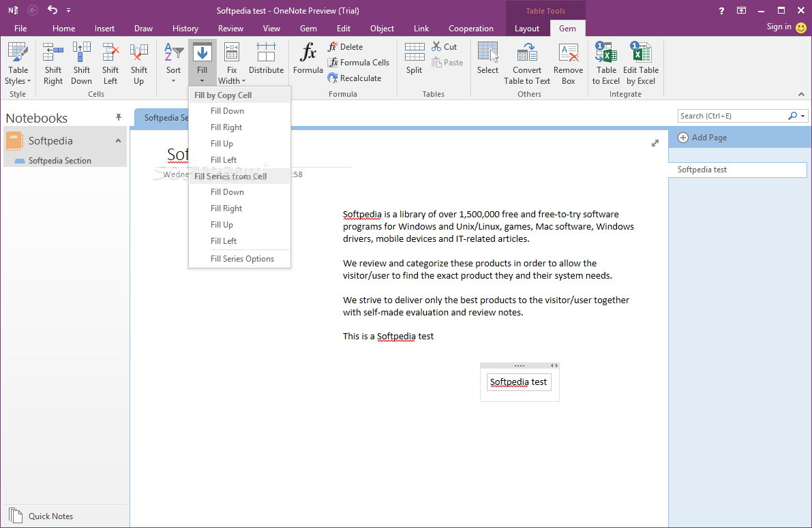Collapse the Softpedia notebook
This screenshot has width=812, height=528.
pyautogui.click(x=118, y=141)
